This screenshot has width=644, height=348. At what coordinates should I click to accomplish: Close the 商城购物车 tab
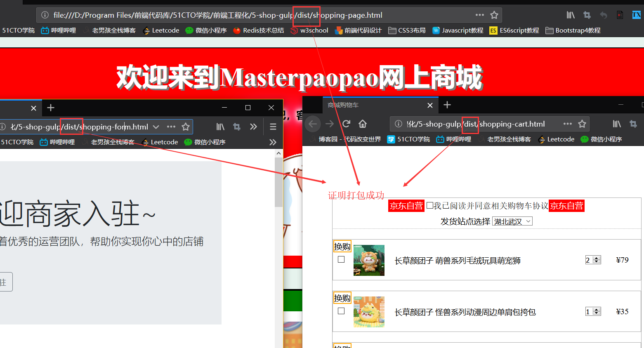pyautogui.click(x=430, y=105)
